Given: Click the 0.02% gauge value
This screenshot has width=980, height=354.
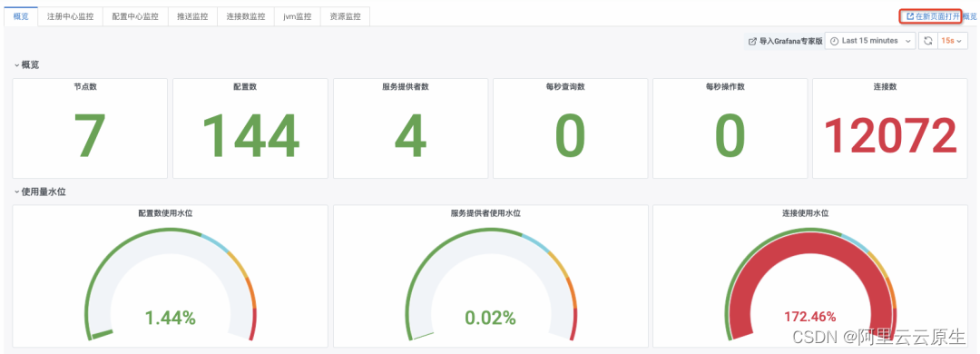Looking at the screenshot, I should click(490, 318).
